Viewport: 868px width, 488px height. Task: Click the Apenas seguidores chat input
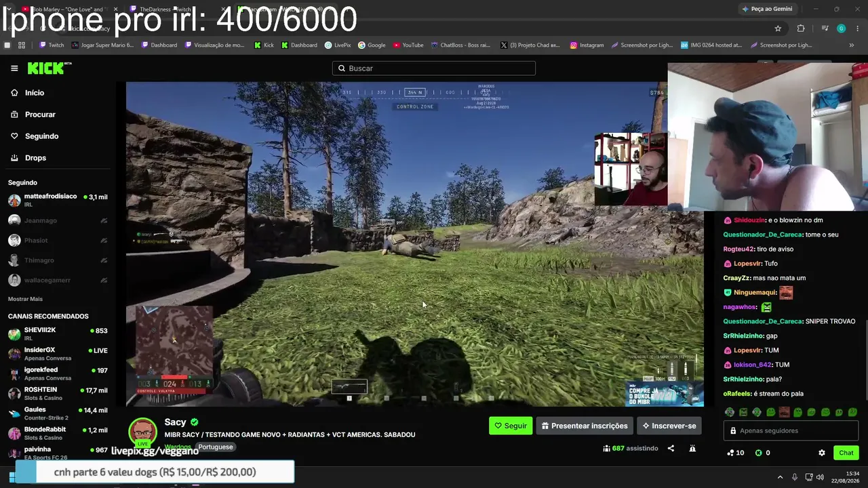click(791, 430)
